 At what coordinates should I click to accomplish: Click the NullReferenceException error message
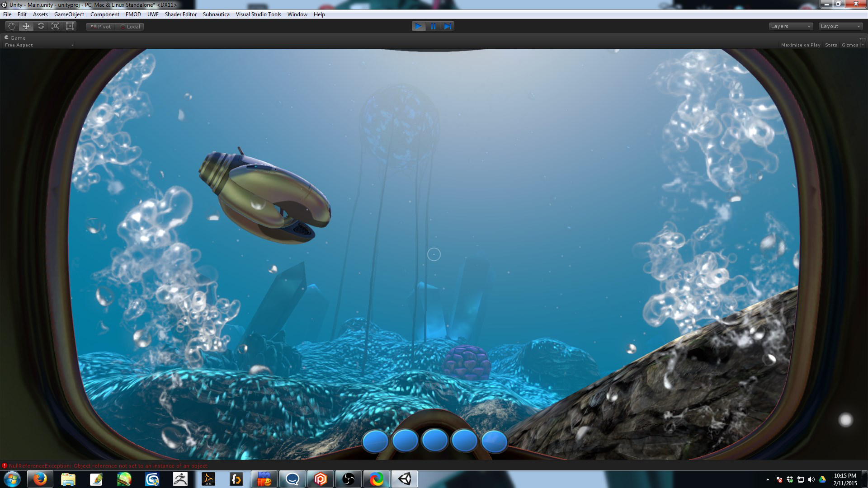point(108,466)
